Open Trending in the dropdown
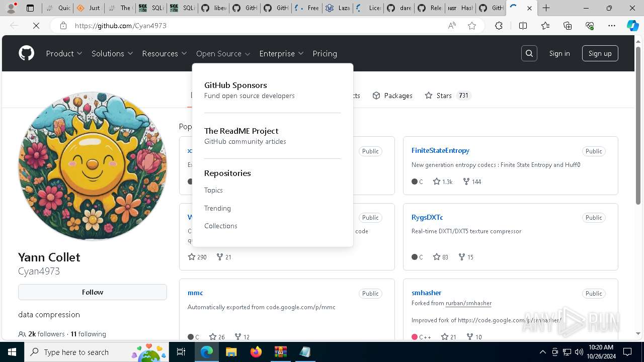The image size is (644, 362). click(217, 208)
